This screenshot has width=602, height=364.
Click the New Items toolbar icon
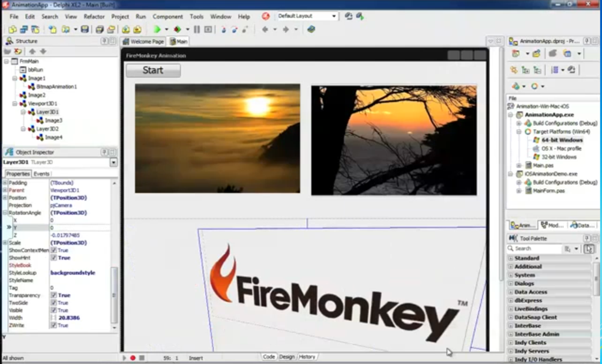[52, 29]
